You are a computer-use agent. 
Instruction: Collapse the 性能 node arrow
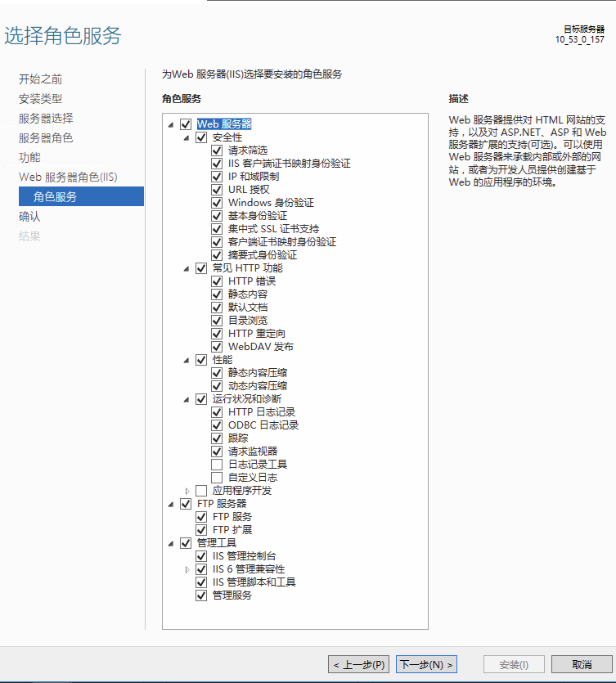187,361
